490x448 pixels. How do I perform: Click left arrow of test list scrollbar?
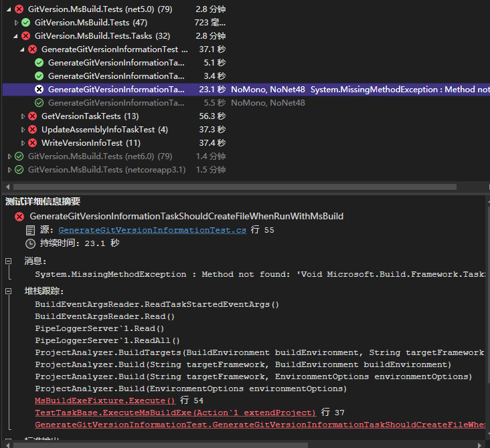(8, 187)
